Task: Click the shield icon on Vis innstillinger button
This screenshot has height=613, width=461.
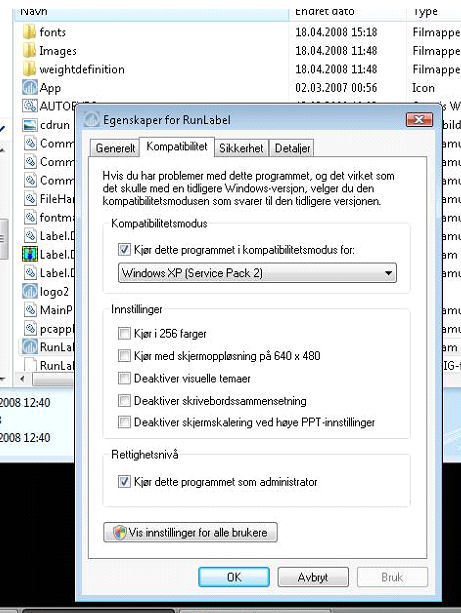Action: click(x=120, y=532)
